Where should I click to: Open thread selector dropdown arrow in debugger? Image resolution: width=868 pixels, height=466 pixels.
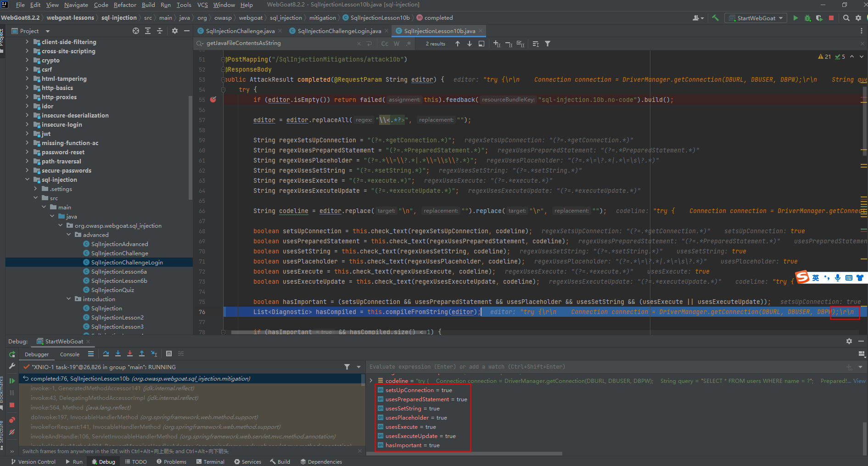[x=359, y=367]
